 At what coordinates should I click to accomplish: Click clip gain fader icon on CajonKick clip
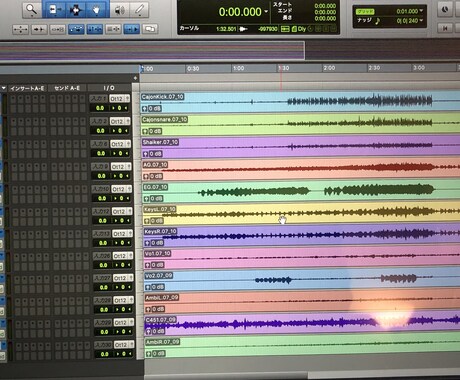click(x=145, y=108)
